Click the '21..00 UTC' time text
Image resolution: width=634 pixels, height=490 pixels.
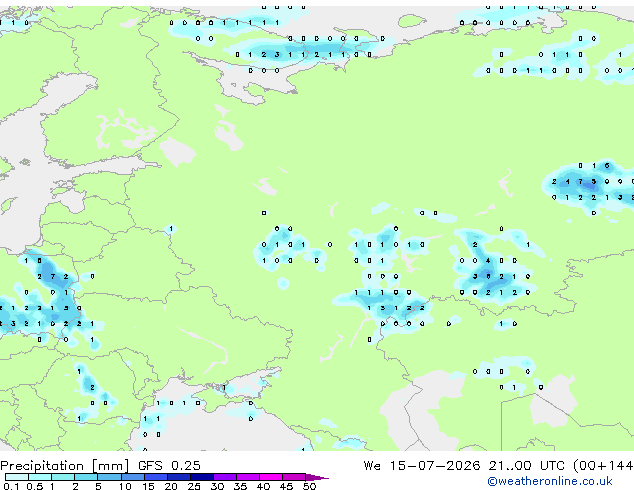point(526,466)
